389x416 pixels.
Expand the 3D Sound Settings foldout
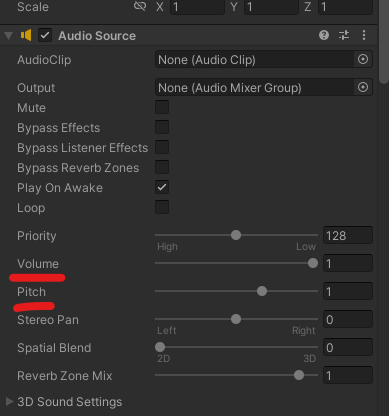coord(9,401)
